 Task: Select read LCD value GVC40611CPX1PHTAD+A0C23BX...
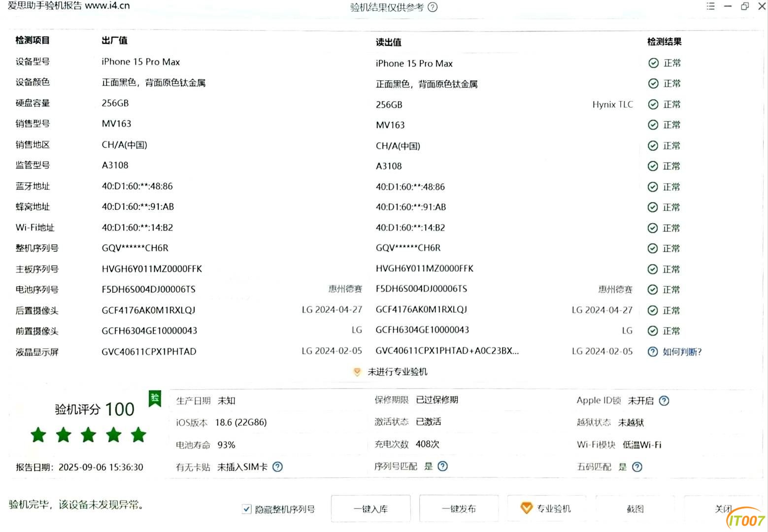(447, 351)
